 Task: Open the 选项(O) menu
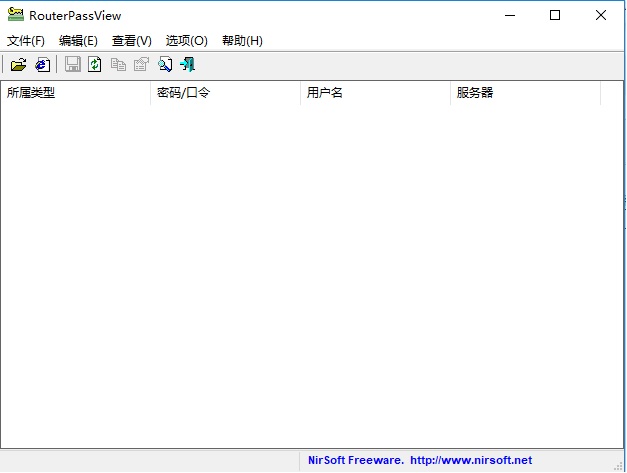[x=186, y=40]
